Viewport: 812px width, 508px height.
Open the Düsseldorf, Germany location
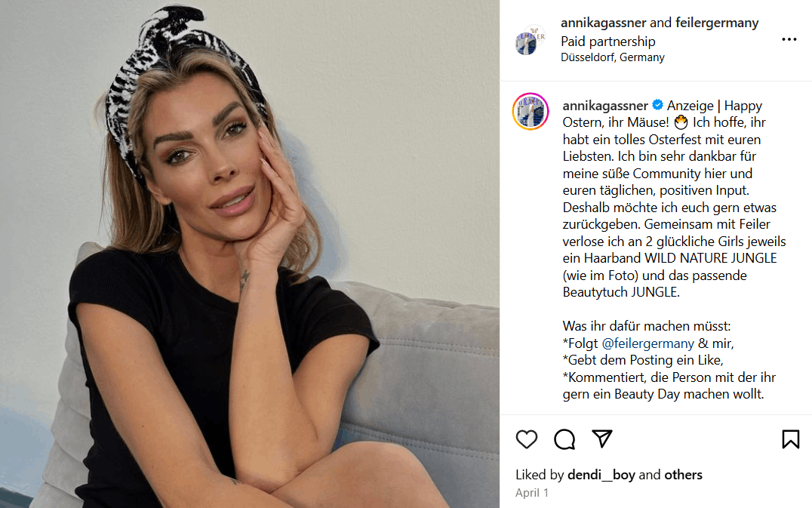pyautogui.click(x=613, y=57)
